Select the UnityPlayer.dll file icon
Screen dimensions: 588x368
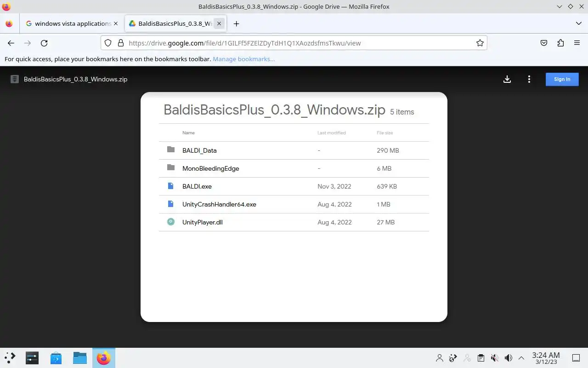coord(171,222)
